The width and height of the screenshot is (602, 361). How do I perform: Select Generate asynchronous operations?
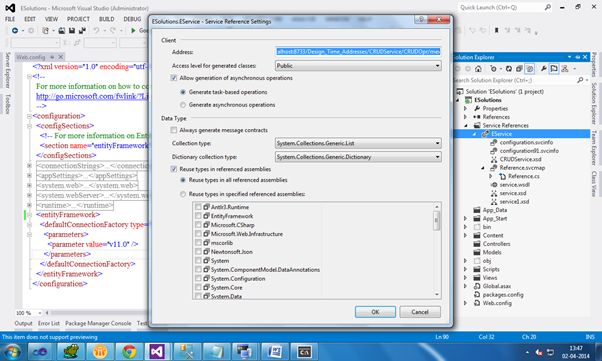[183, 105]
